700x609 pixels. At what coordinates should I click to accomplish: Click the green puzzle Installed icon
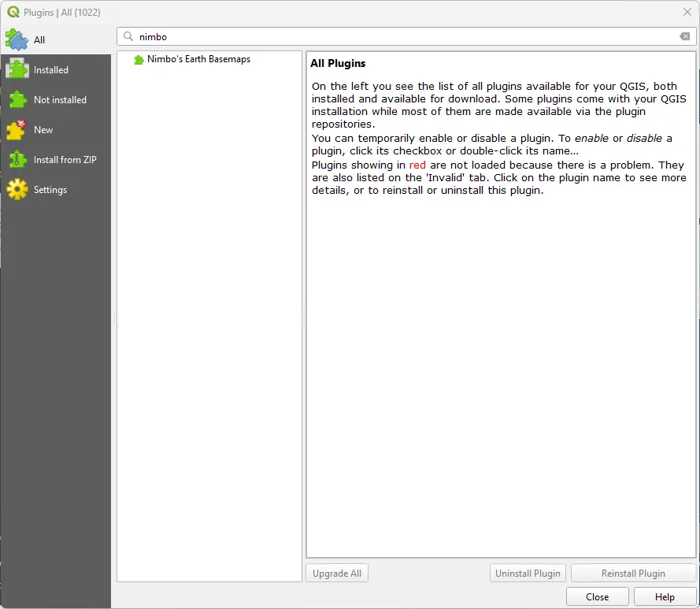[x=17, y=69]
